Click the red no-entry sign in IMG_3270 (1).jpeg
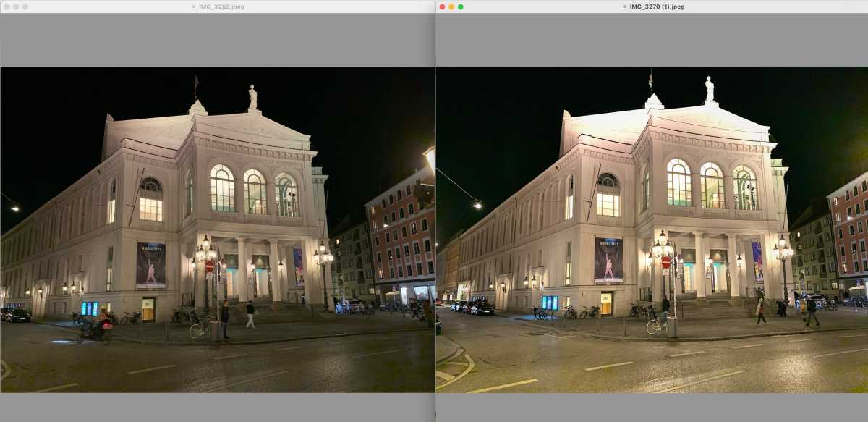This screenshot has width=868, height=422. (x=665, y=262)
